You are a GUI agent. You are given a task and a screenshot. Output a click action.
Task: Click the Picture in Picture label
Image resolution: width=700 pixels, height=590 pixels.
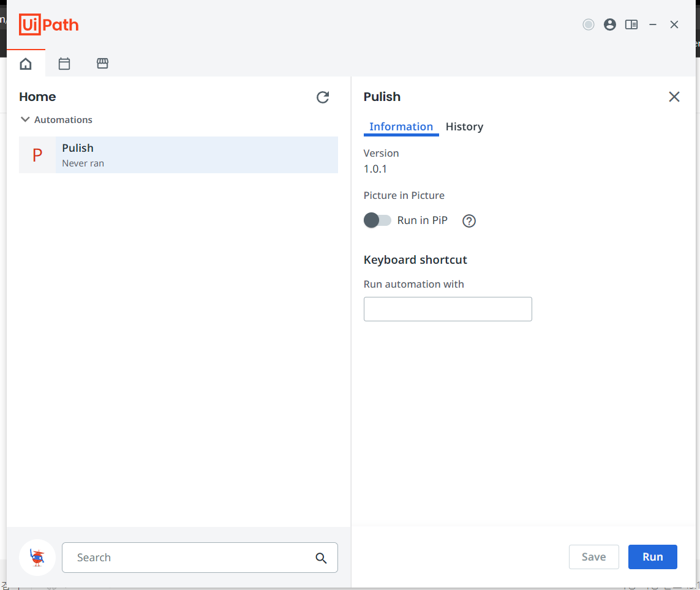tap(404, 195)
